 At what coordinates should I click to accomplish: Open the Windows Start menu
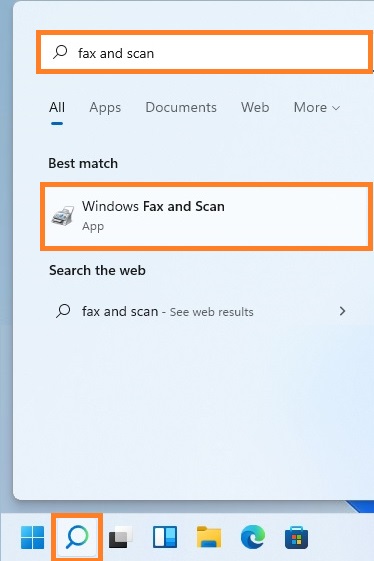click(32, 537)
